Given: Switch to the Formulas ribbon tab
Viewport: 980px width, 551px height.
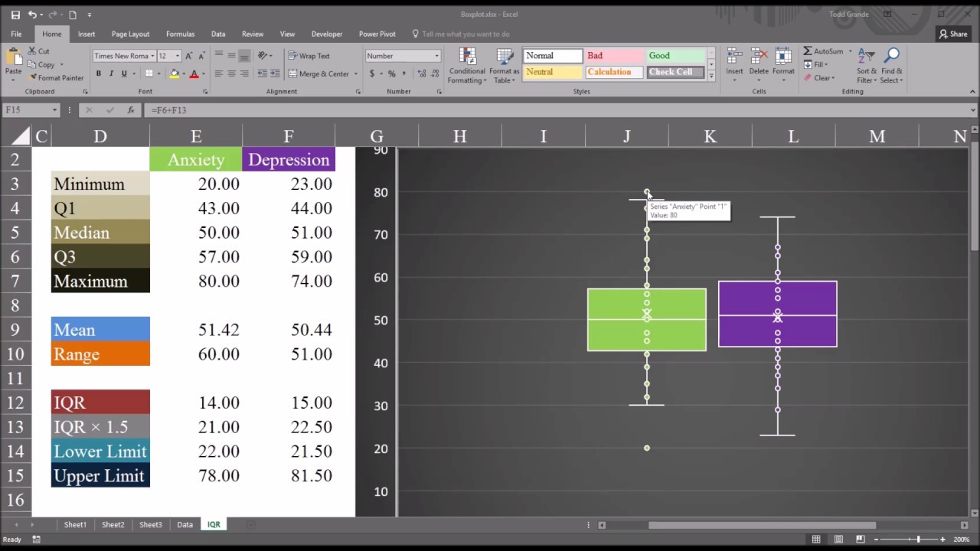Looking at the screenshot, I should point(180,34).
